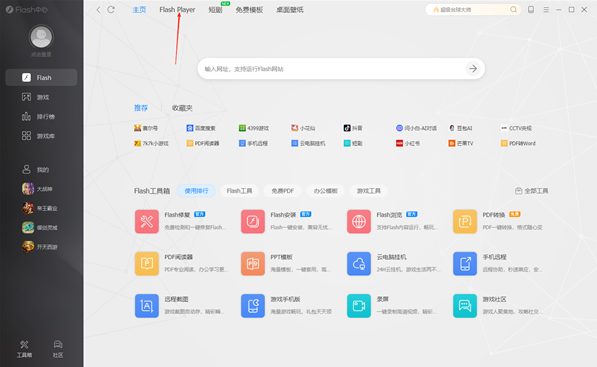The width and height of the screenshot is (597, 367).
Task: Open the 百度搜索 shortcut link
Action: 201,128
